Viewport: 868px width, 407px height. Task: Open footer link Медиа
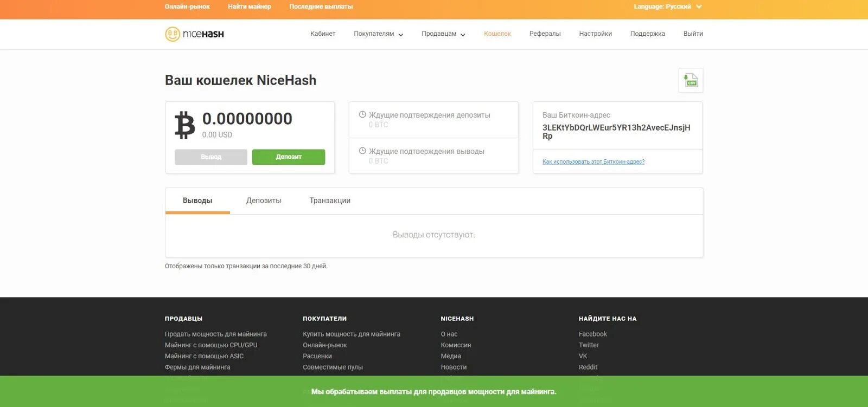pos(451,356)
